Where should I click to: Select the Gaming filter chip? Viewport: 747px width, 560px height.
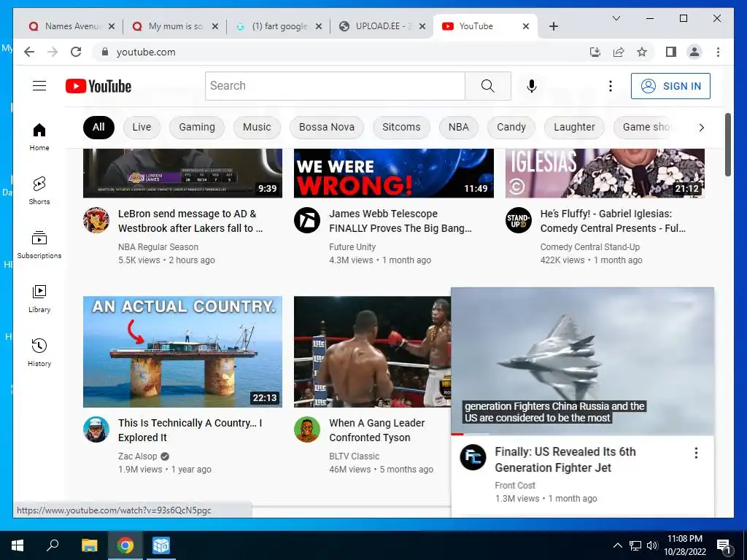click(197, 127)
